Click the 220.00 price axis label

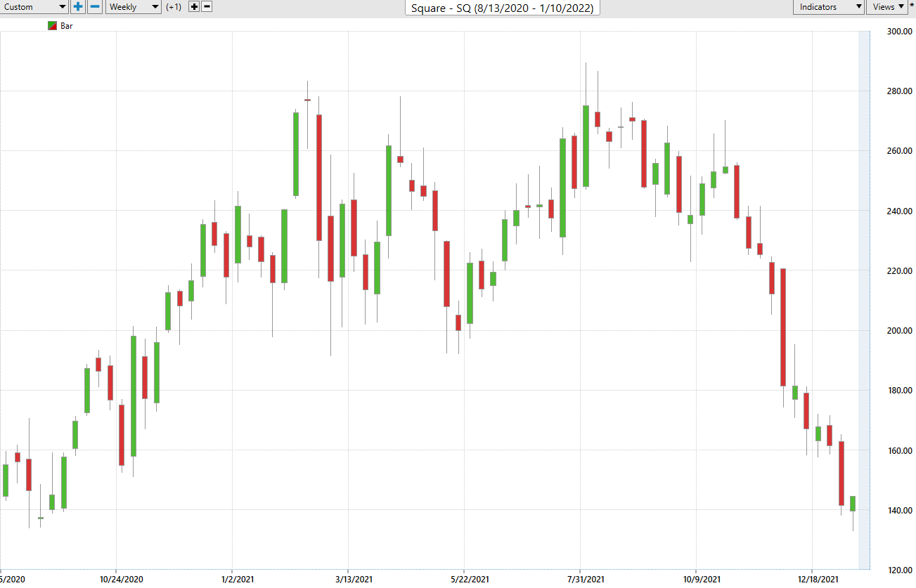click(898, 271)
